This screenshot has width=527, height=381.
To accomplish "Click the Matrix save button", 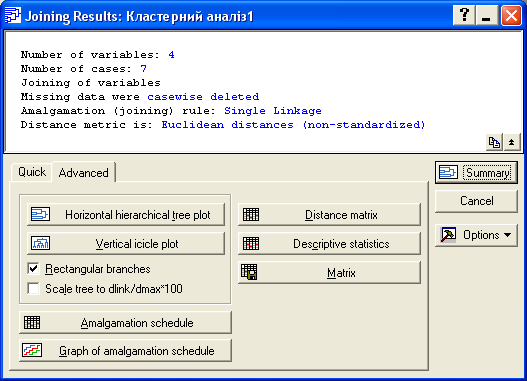I will 329,272.
